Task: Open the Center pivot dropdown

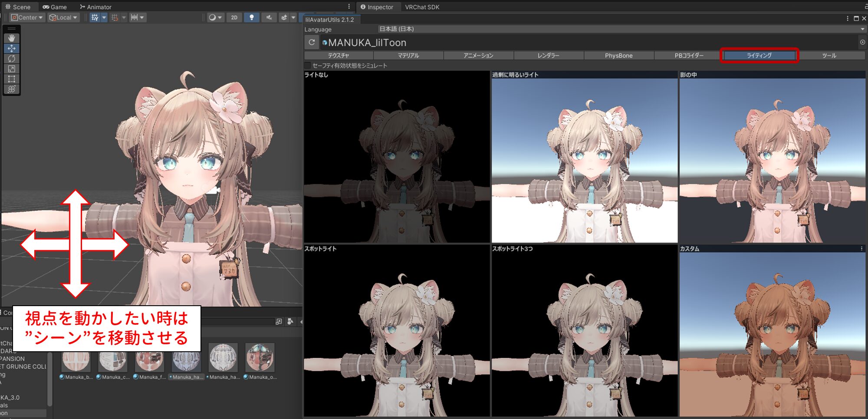Action: (27, 18)
